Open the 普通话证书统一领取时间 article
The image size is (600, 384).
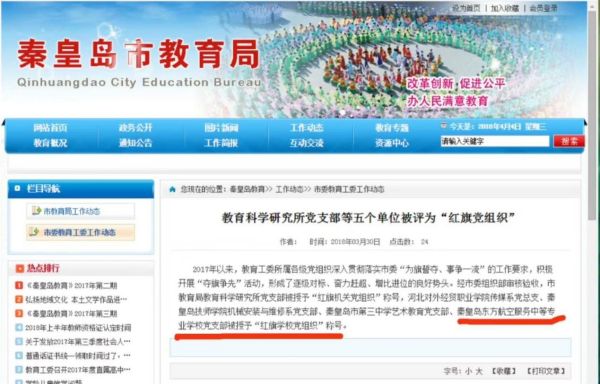tap(78, 356)
